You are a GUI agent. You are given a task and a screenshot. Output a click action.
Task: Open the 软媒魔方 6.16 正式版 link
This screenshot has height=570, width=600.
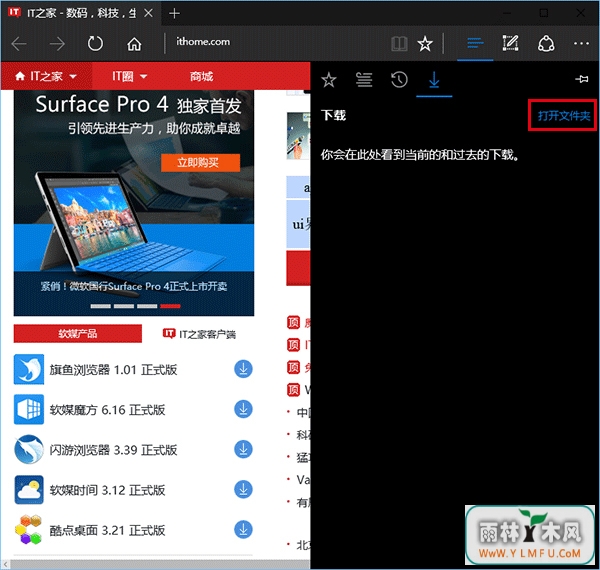(107, 410)
